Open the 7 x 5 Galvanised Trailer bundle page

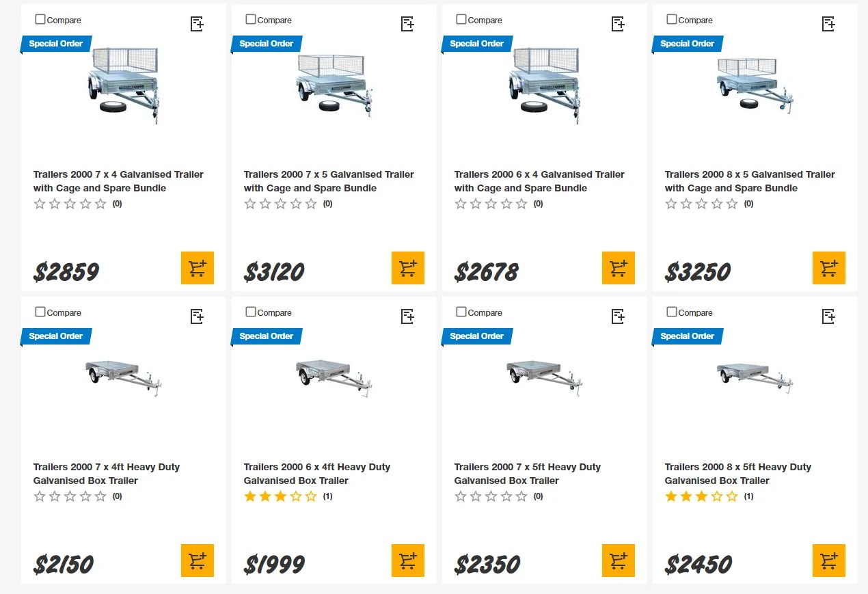click(328, 181)
